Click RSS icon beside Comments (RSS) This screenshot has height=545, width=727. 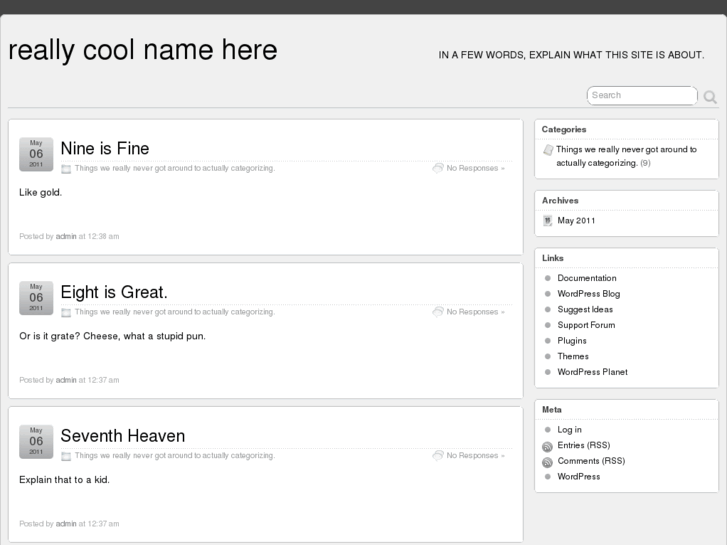click(x=548, y=462)
